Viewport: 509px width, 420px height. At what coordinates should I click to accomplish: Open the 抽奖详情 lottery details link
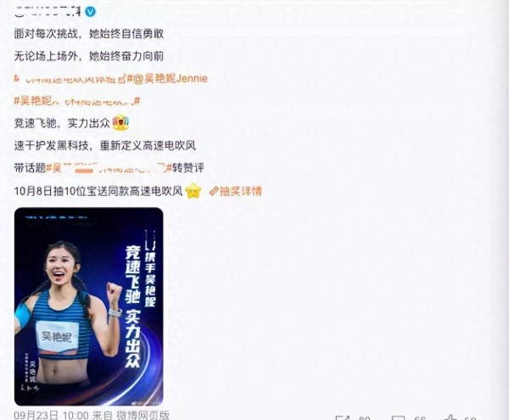point(241,191)
